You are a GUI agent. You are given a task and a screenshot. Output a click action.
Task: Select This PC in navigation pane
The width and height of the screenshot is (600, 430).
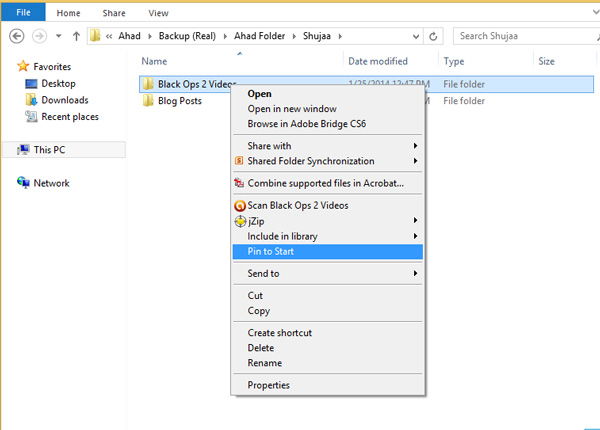pos(64,150)
